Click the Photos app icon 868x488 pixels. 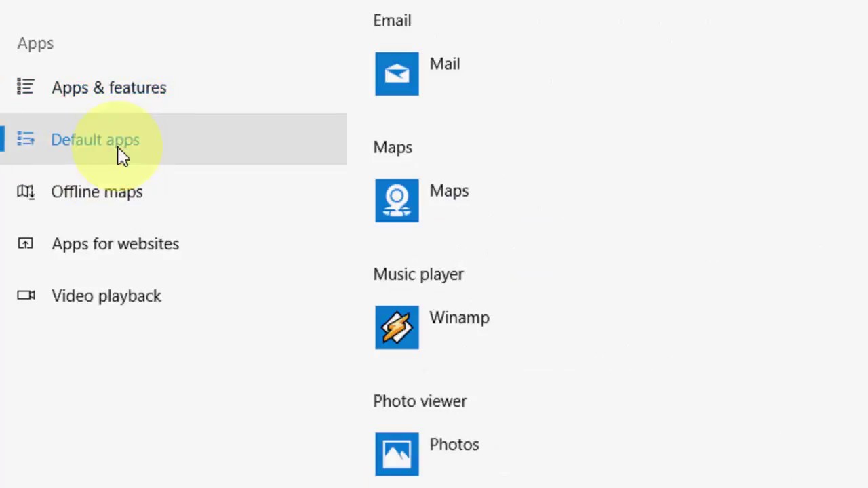tap(397, 453)
